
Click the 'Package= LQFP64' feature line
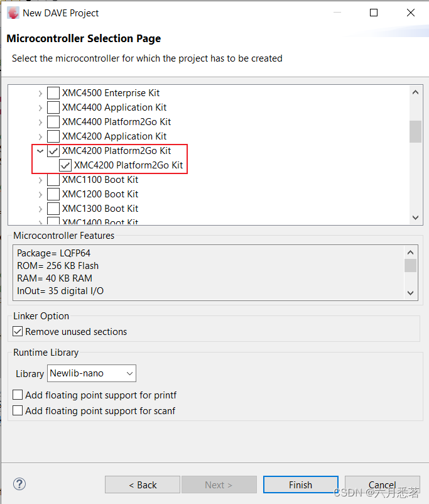coord(53,253)
